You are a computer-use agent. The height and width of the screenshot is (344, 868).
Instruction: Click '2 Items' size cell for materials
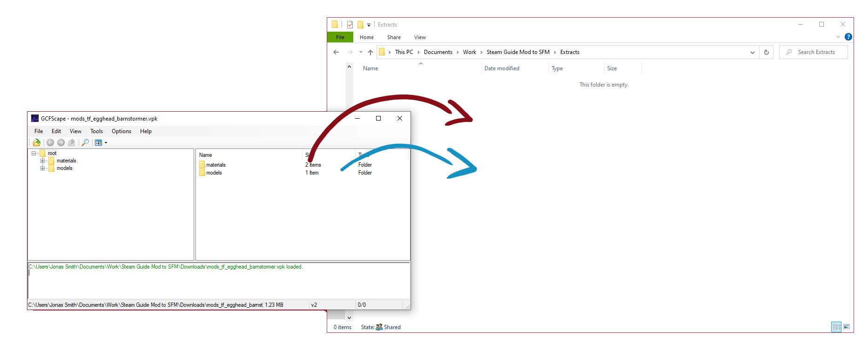pos(313,165)
